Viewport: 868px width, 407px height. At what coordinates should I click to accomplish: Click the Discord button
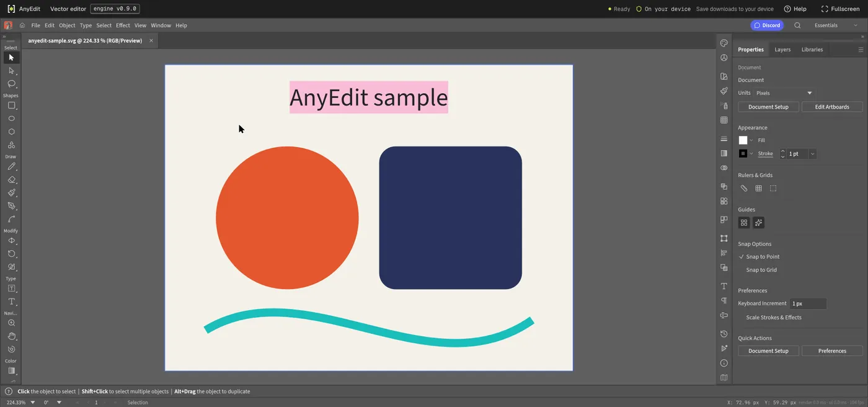pos(767,25)
